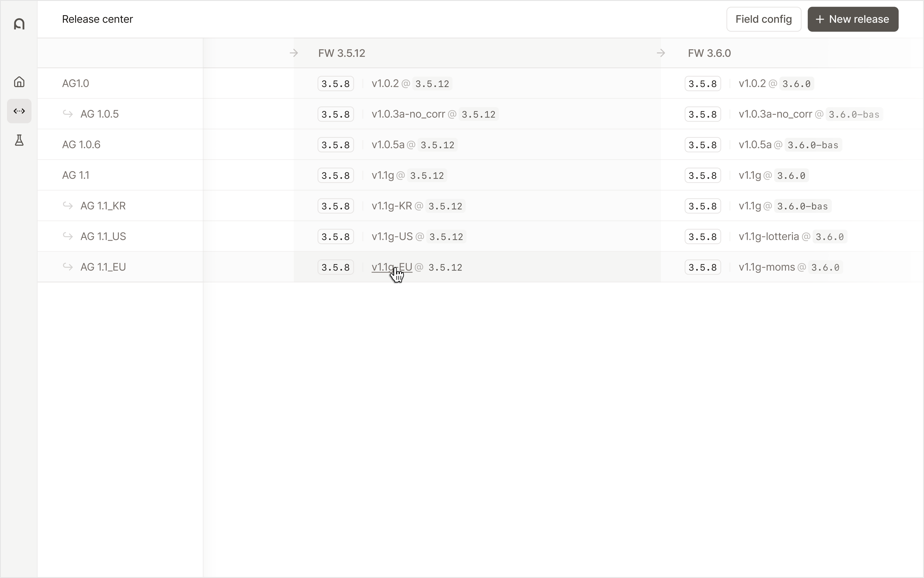Click the sub-item arrow beside AG 1.0.5
Image resolution: width=924 pixels, height=578 pixels.
68,114
